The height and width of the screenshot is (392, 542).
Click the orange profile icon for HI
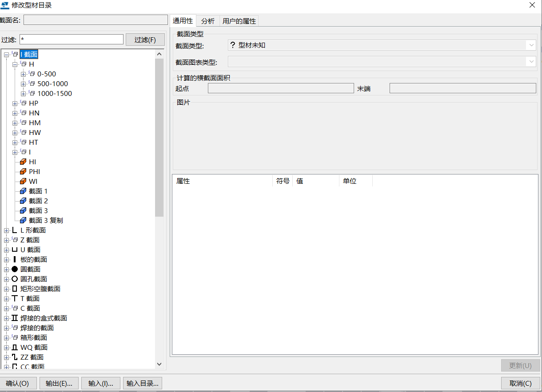click(x=23, y=162)
